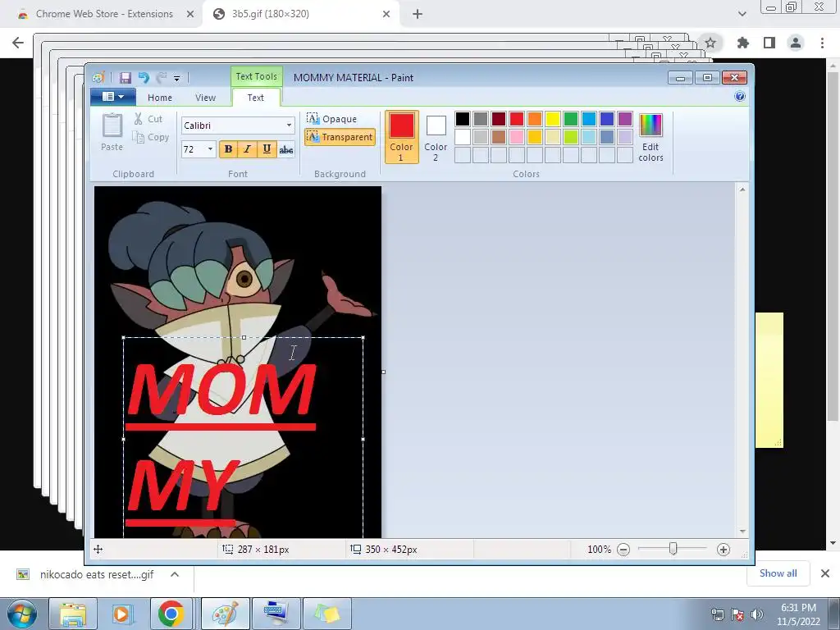Pick the pink color swatch
This screenshot has width=840, height=630.
[x=517, y=137]
